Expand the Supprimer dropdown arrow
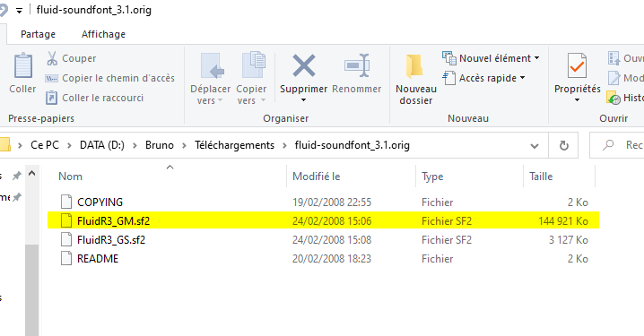The image size is (644, 336). point(303,100)
